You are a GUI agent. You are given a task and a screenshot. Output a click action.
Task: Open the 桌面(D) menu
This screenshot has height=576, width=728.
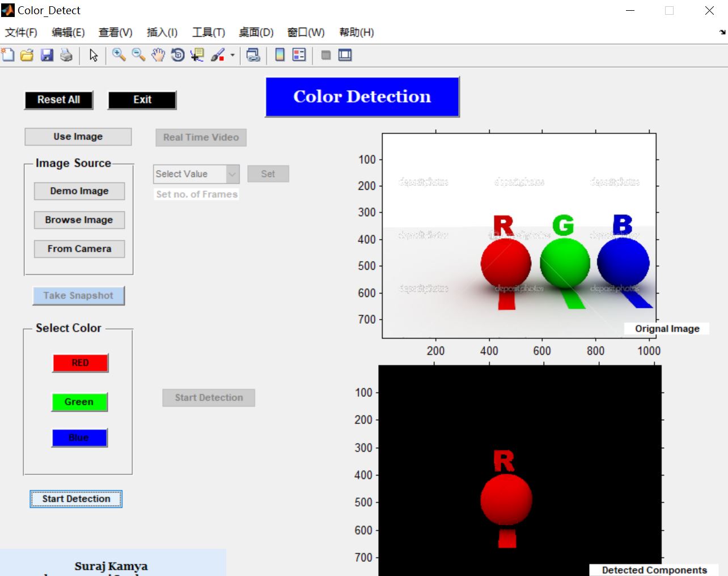coord(256,32)
